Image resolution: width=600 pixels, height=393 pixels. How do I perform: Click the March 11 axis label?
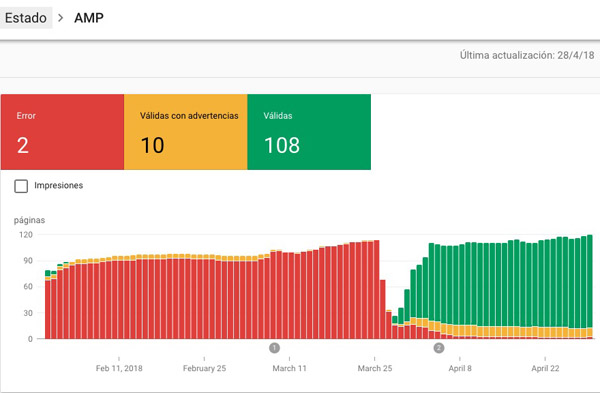coord(289,368)
